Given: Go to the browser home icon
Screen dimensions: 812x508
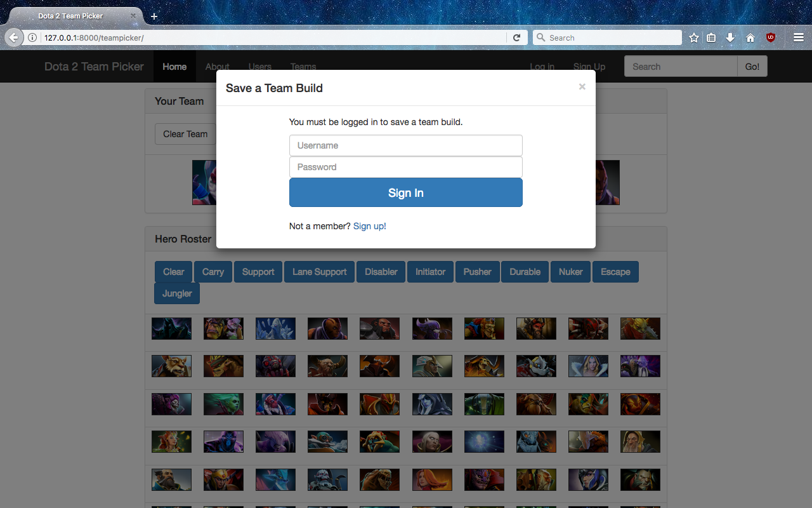Looking at the screenshot, I should (x=750, y=38).
